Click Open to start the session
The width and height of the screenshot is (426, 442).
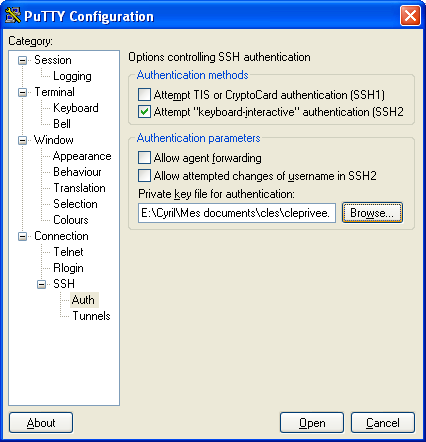pyautogui.click(x=312, y=423)
